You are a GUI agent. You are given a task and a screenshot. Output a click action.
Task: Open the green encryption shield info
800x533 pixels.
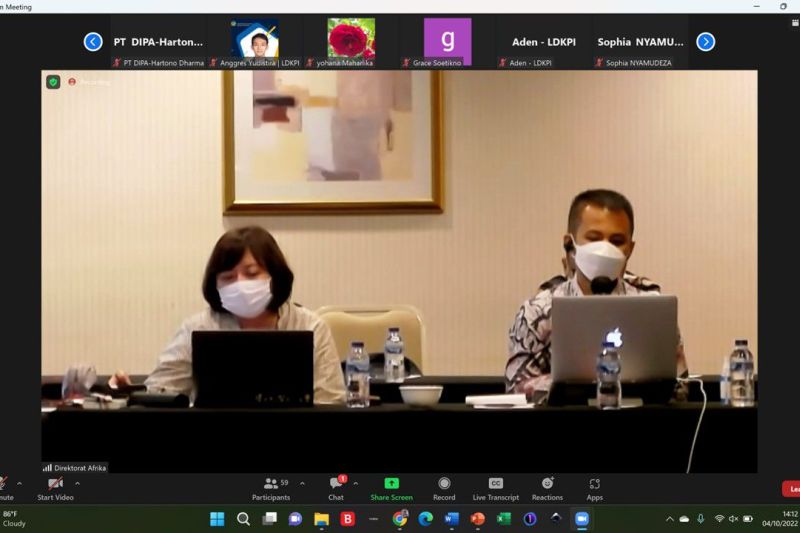[53, 82]
